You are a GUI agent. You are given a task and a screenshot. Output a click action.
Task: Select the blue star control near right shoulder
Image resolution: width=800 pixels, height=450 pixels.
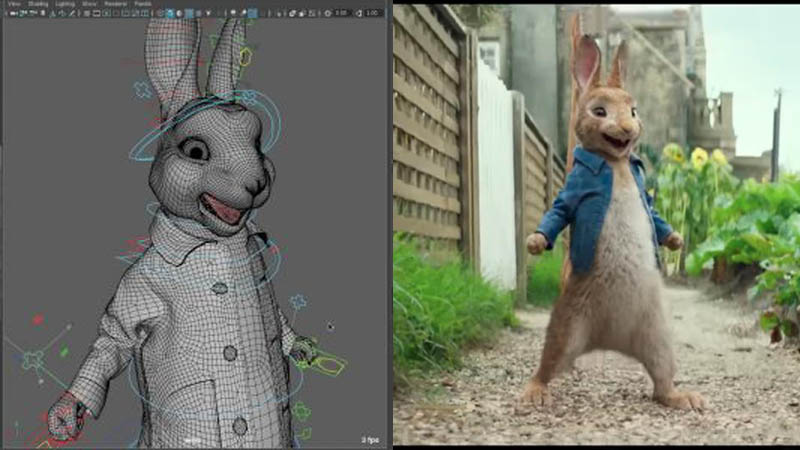[x=298, y=302]
